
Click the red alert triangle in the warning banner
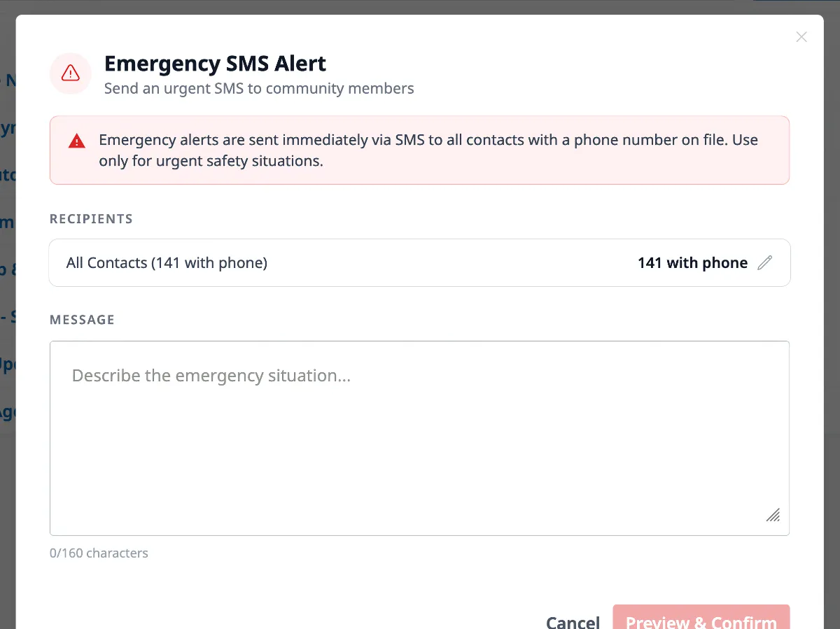click(76, 140)
